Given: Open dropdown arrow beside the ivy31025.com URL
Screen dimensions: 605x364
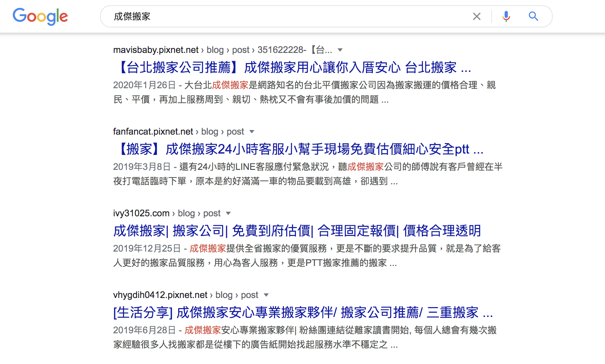Looking at the screenshot, I should coord(228,213).
